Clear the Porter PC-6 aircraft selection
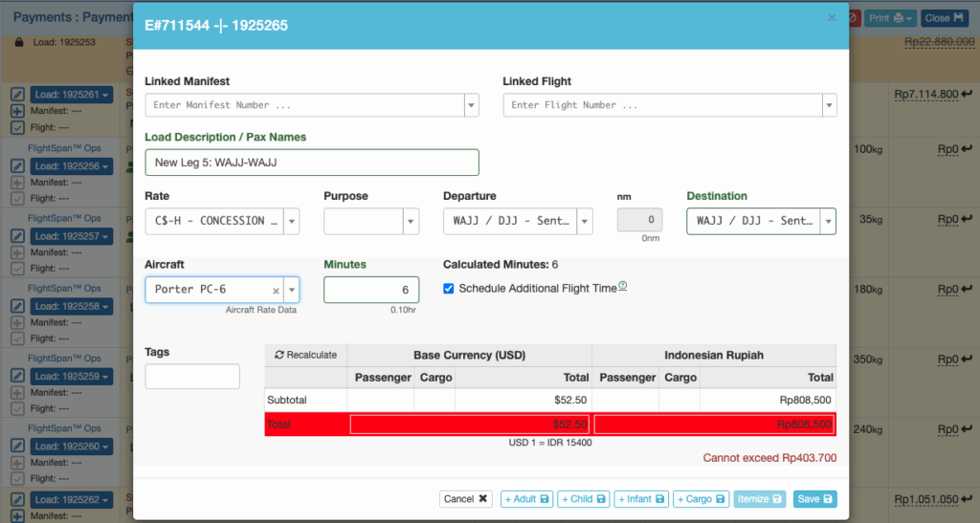The width and height of the screenshot is (980, 523). [276, 291]
